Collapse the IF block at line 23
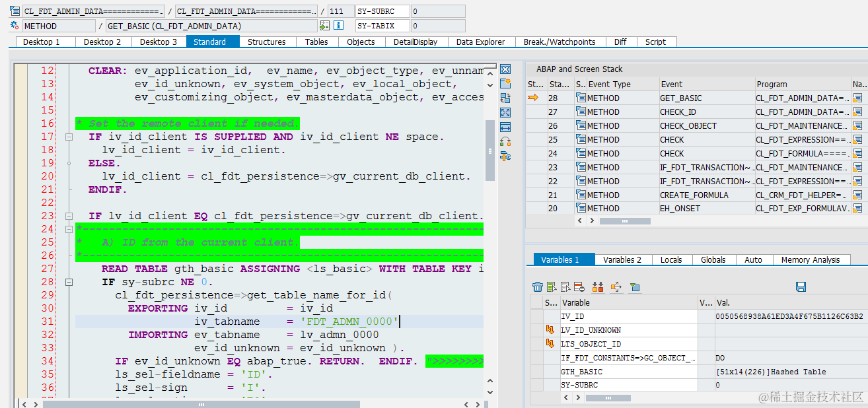The width and height of the screenshot is (868, 408). click(x=68, y=216)
